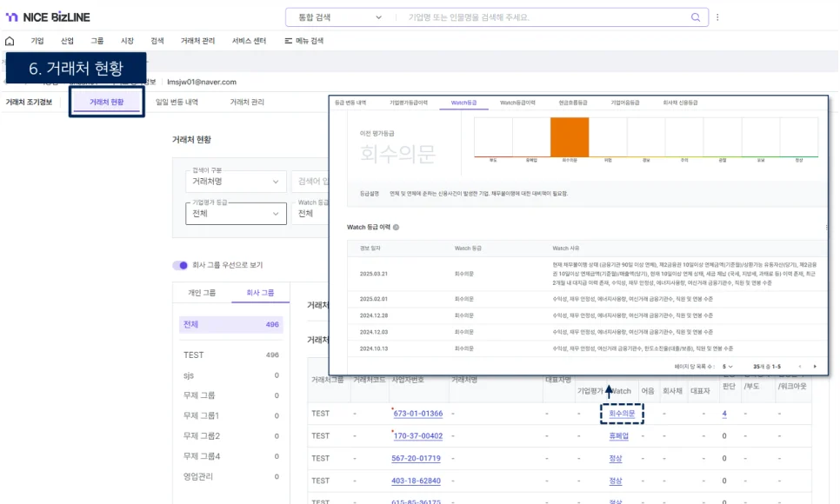Open the three-dot more options menu

click(717, 17)
